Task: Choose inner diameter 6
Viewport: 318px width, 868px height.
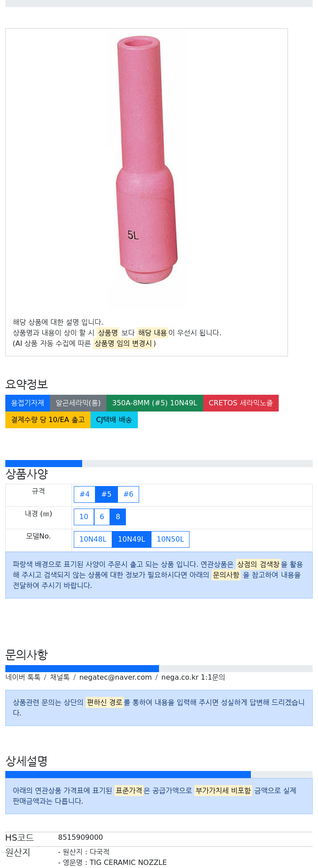Action: pyautogui.click(x=102, y=516)
